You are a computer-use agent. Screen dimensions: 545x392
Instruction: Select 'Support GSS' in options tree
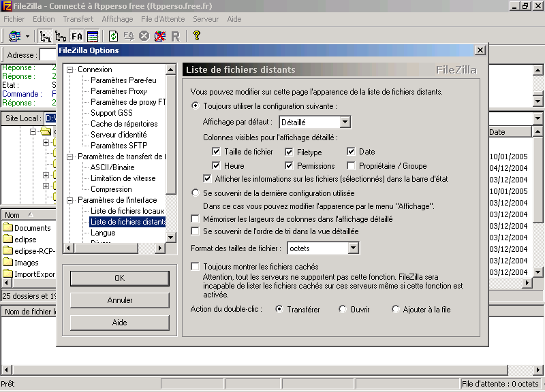tap(112, 113)
